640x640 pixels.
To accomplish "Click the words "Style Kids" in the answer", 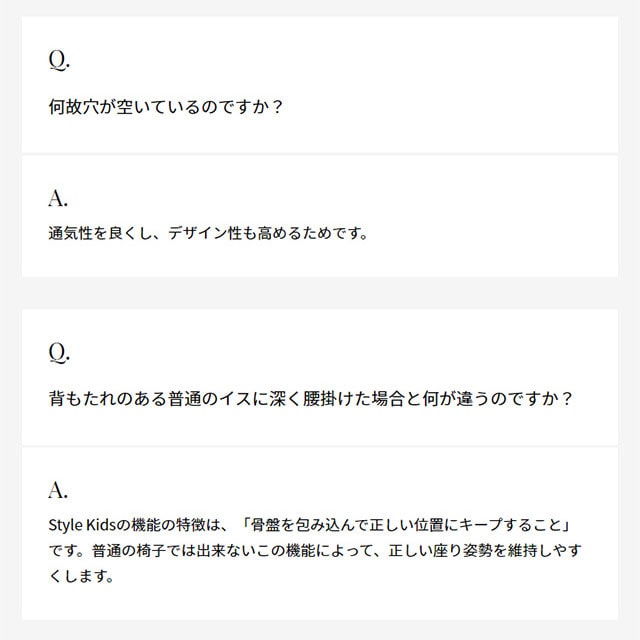I will pyautogui.click(x=83, y=525).
